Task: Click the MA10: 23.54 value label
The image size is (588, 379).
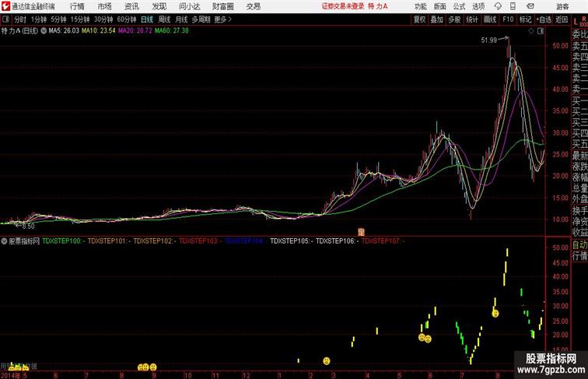Action: (99, 31)
